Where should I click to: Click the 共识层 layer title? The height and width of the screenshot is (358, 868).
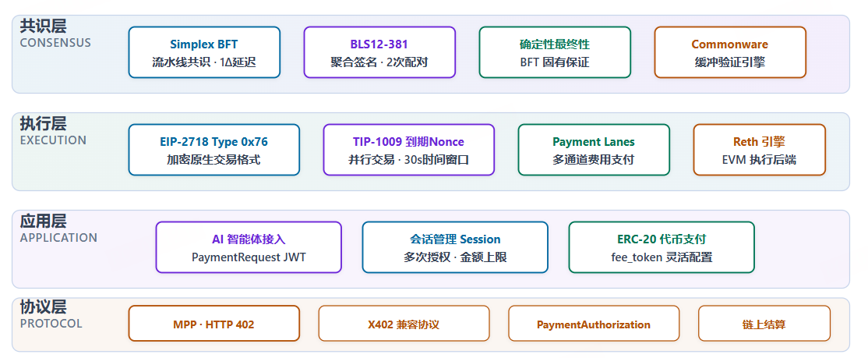[x=43, y=27]
